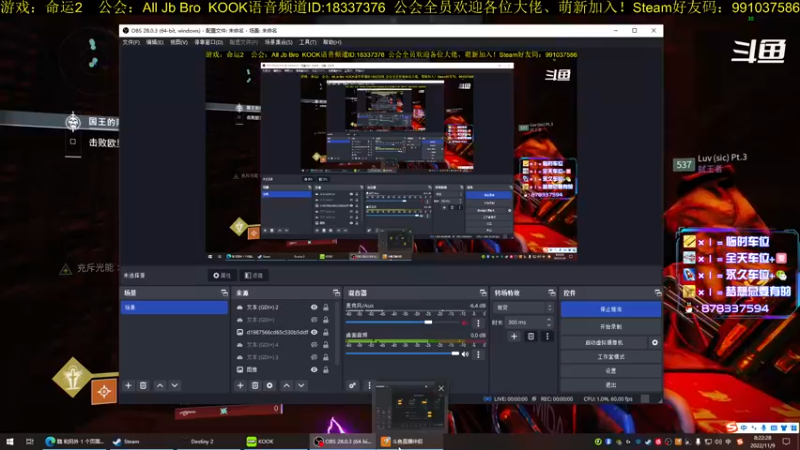This screenshot has height=450, width=800.
Task: Add a scene transition with plus icon
Action: (x=514, y=336)
